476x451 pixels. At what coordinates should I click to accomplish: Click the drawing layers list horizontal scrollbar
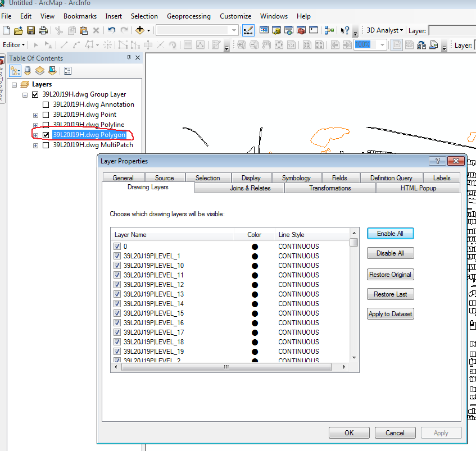(226, 367)
